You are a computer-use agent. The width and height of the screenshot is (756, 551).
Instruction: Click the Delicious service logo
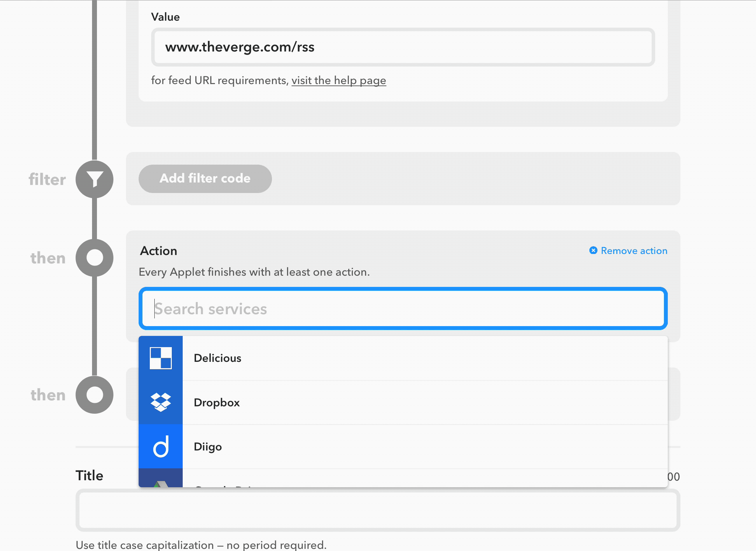coord(161,358)
